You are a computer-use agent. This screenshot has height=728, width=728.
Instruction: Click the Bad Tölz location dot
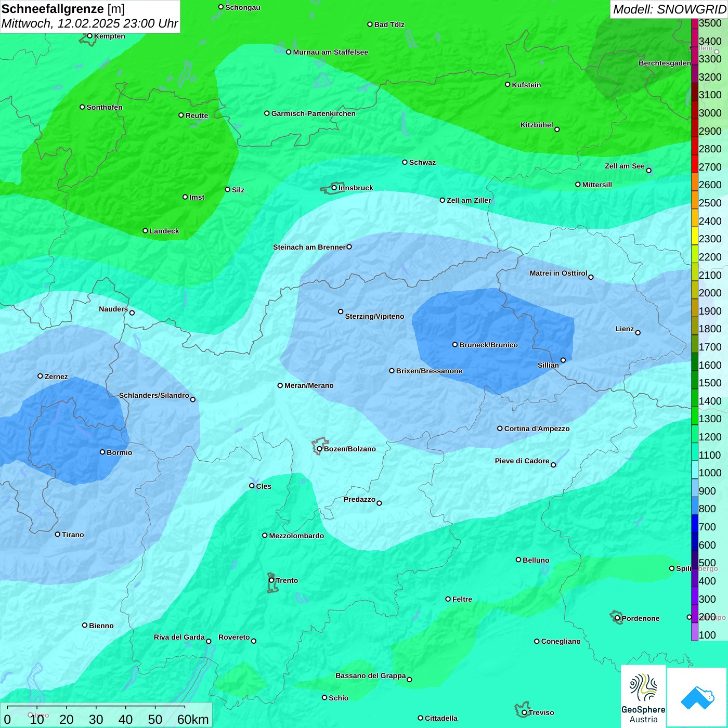[x=370, y=24]
